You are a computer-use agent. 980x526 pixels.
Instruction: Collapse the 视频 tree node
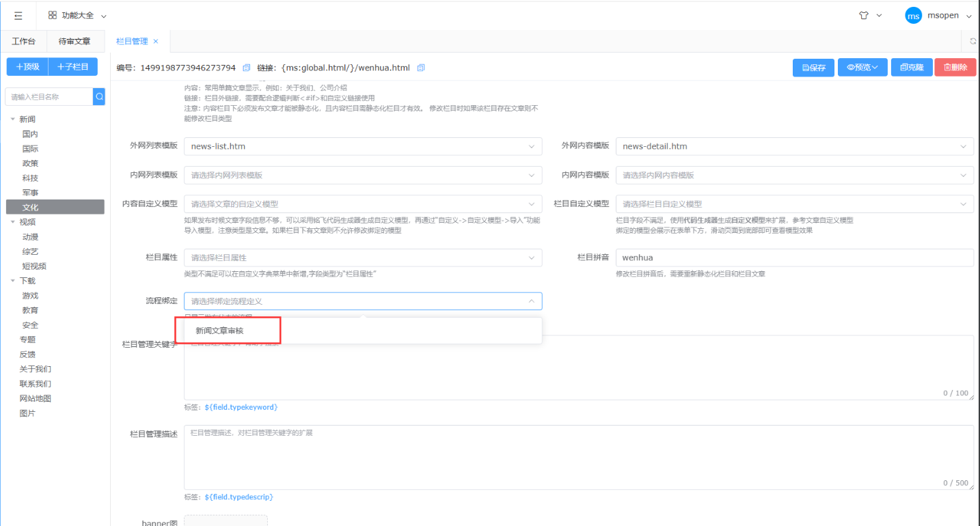click(12, 222)
